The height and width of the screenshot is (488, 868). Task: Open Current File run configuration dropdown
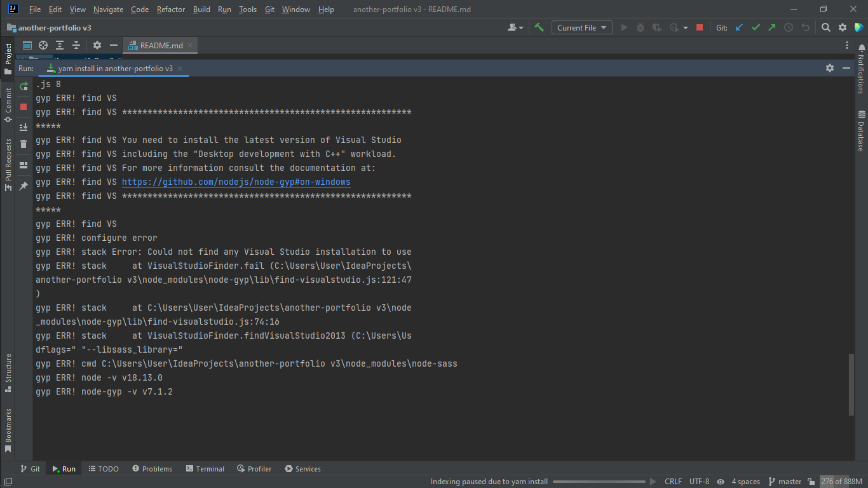(x=581, y=27)
